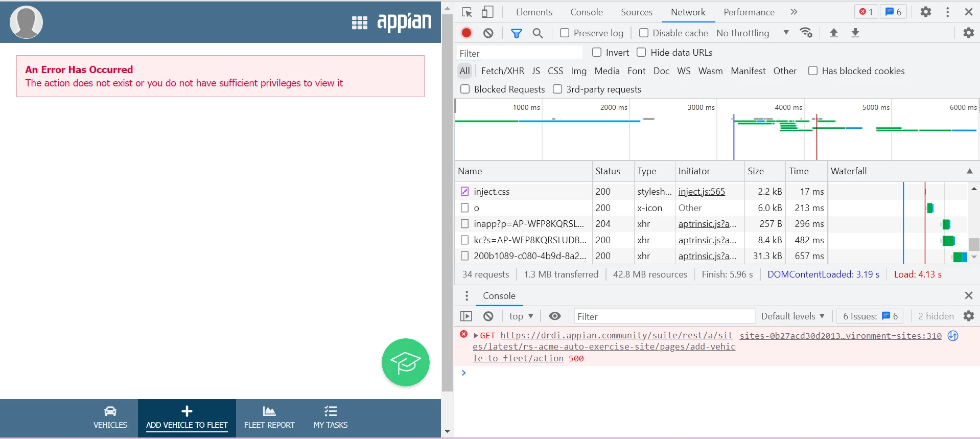Viewport: 980px width, 439px height.
Task: Select the Performance tab
Action: (x=749, y=12)
